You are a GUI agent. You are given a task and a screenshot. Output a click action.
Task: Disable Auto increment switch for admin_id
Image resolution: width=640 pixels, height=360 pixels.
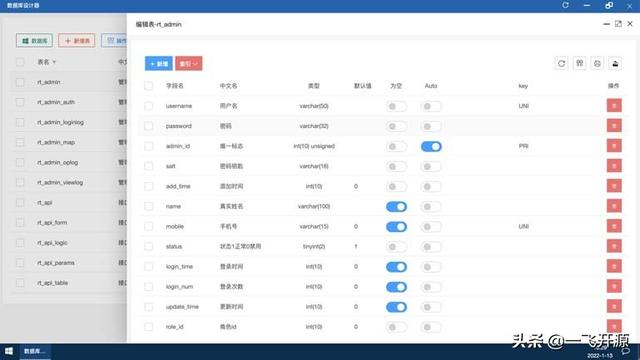tap(431, 147)
